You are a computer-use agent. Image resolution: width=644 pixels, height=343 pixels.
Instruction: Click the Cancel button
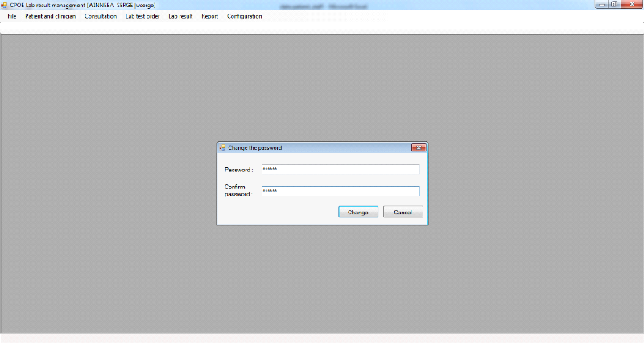pos(403,212)
